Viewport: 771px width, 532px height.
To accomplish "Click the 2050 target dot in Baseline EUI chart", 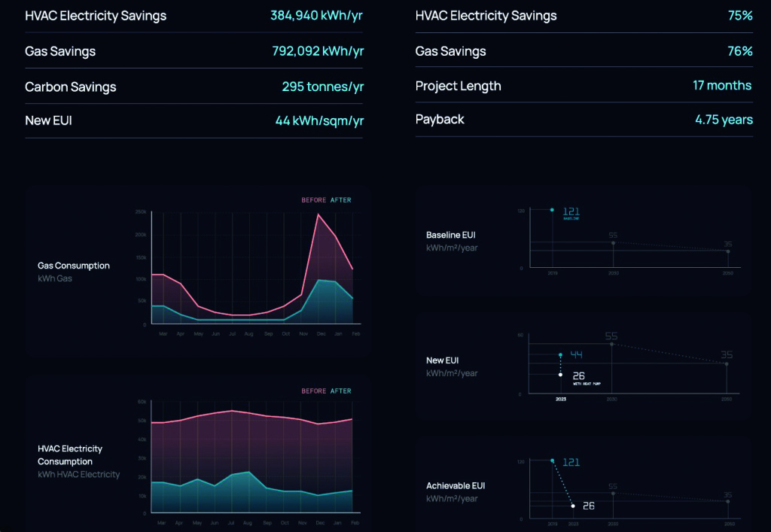I will [727, 251].
